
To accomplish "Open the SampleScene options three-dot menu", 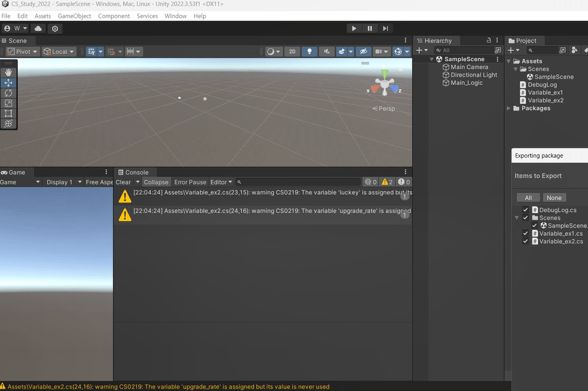I will click(498, 59).
